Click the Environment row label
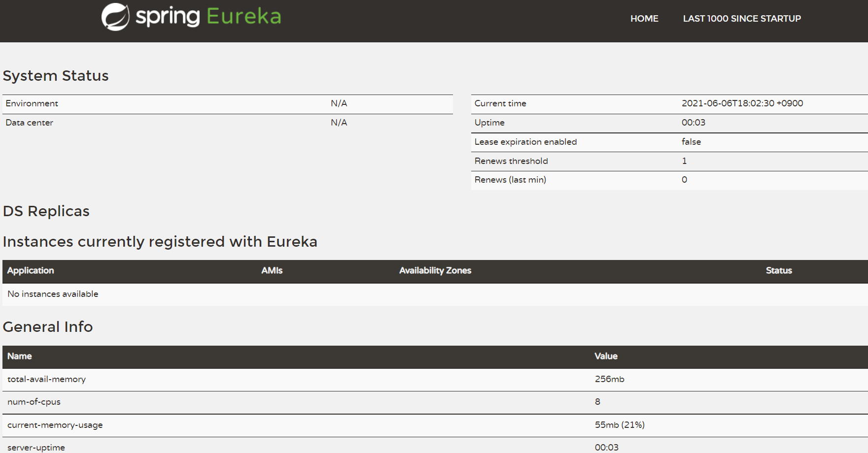The width and height of the screenshot is (868, 453). pos(32,103)
